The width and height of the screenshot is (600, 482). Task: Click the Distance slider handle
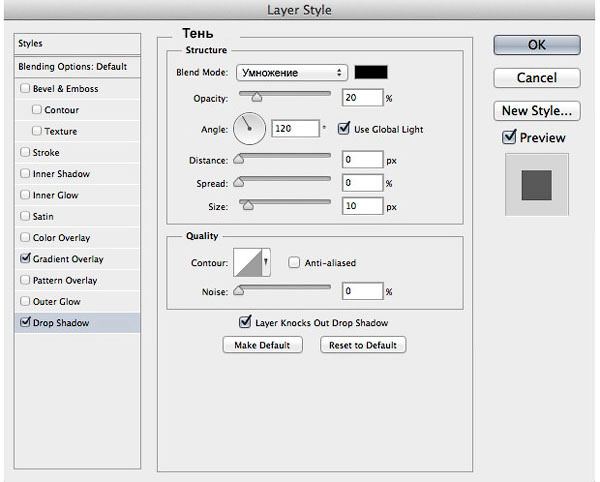(x=238, y=159)
